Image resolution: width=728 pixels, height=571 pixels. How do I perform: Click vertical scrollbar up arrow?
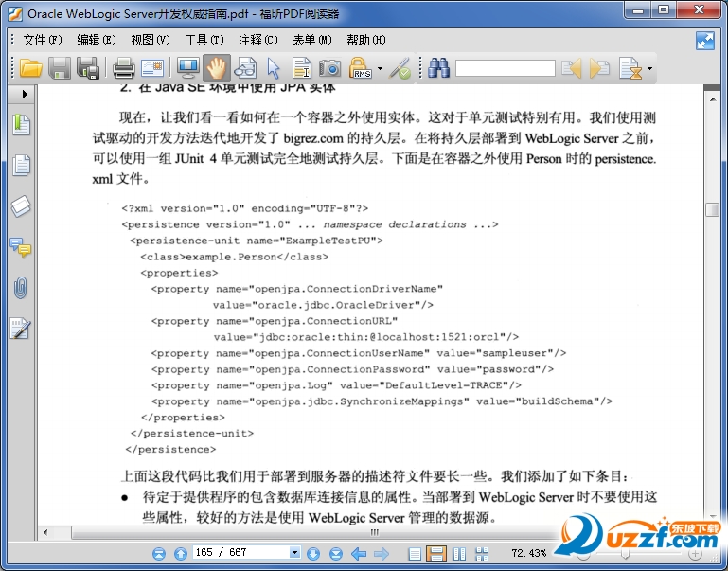(x=713, y=98)
